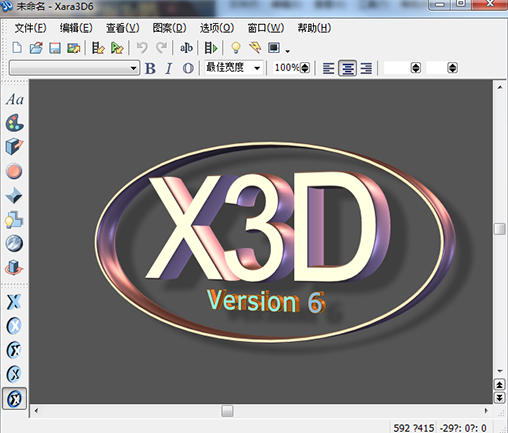The image size is (508, 433).
Task: Open the 帮助(H) menu
Action: (314, 28)
